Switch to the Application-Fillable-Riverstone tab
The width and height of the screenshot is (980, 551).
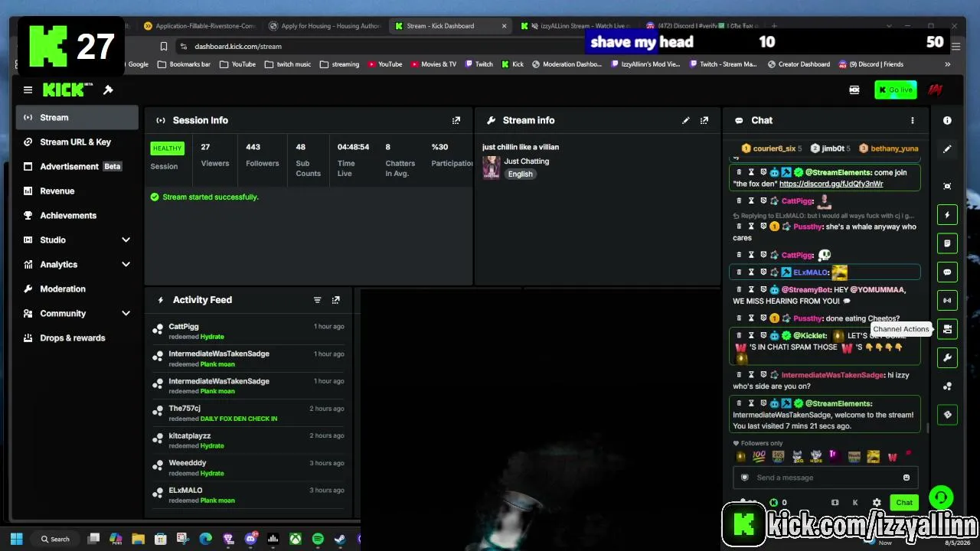click(x=199, y=26)
